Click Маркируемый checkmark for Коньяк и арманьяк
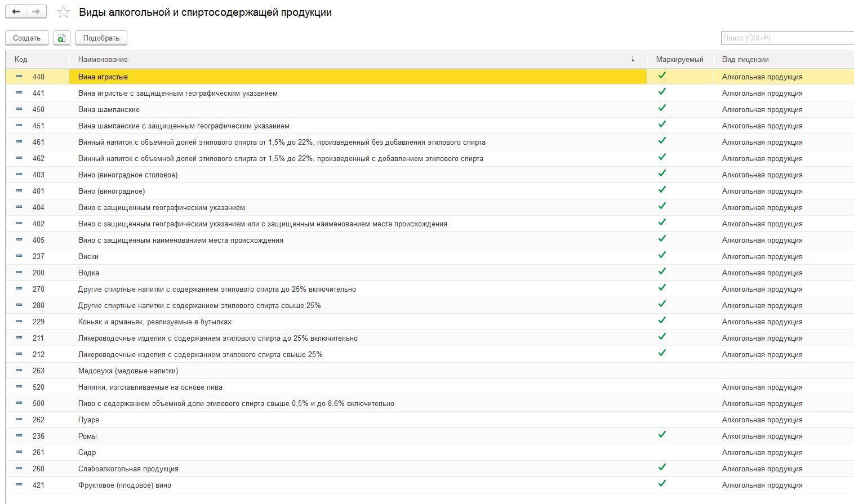The image size is (854, 504). [x=662, y=320]
